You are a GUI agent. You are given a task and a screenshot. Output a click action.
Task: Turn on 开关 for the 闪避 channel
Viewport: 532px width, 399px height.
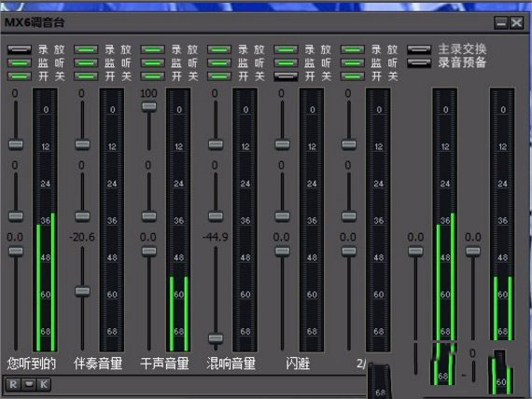(x=286, y=76)
